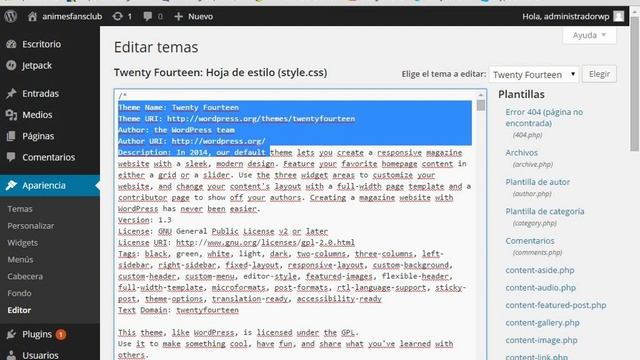Open content-audio.php file
Viewport: 640px width, 360px height.
(x=540, y=288)
